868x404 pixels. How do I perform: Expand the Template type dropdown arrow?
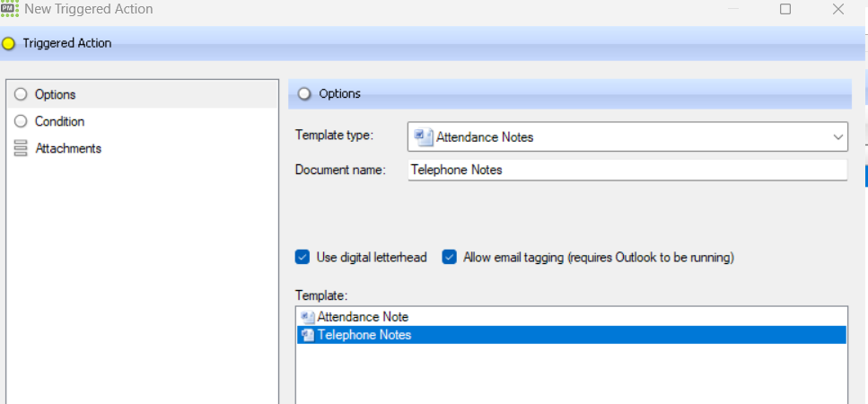(x=837, y=137)
